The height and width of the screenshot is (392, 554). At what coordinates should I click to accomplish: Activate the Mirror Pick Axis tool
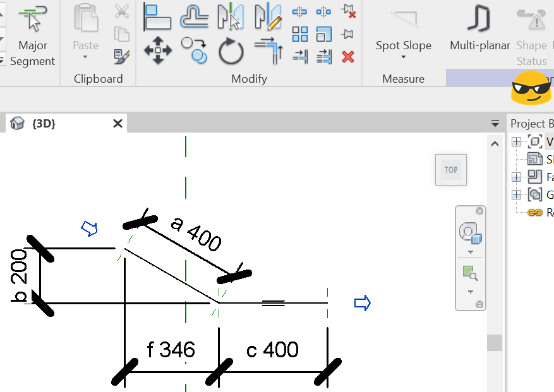click(231, 18)
